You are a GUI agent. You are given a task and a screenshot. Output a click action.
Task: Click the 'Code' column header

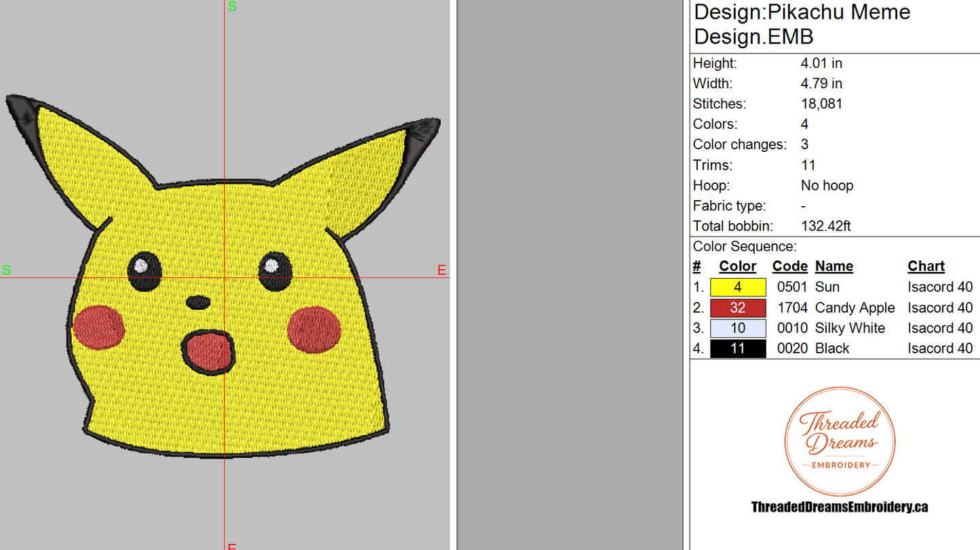(790, 267)
